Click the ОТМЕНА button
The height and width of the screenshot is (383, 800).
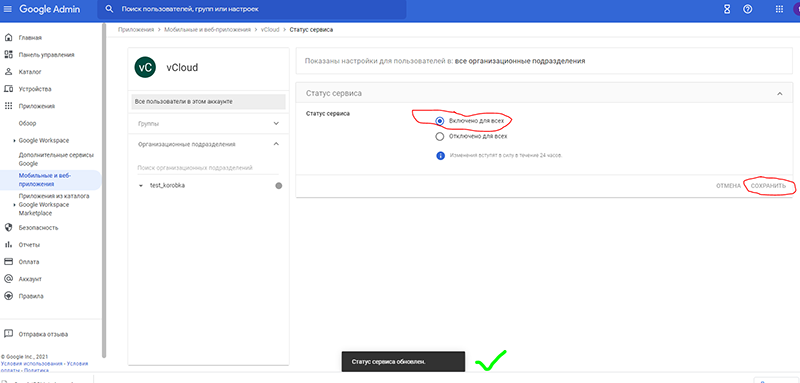coord(728,186)
